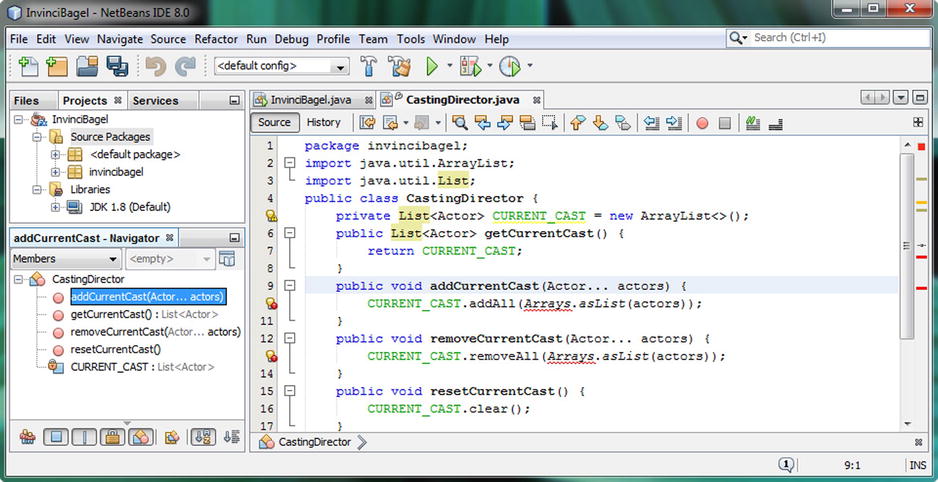
Task: Toggle Show Non-Public Members padlock filter
Action: 112,437
